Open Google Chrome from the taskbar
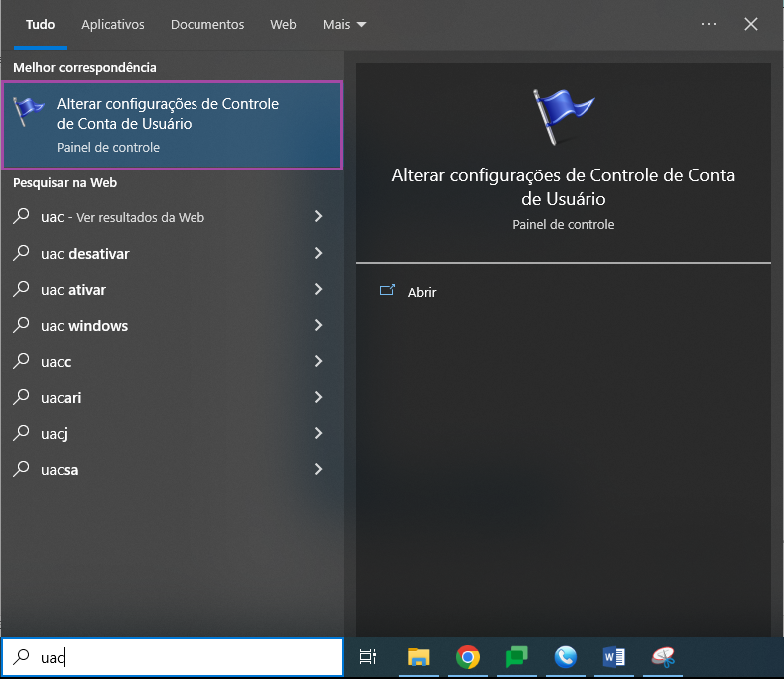 468,656
